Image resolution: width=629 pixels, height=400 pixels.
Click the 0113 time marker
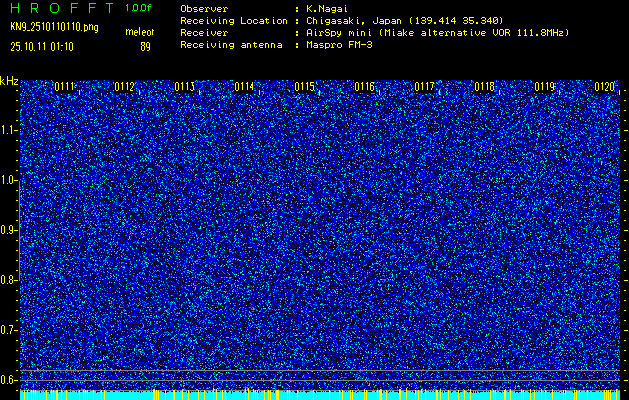pos(185,87)
